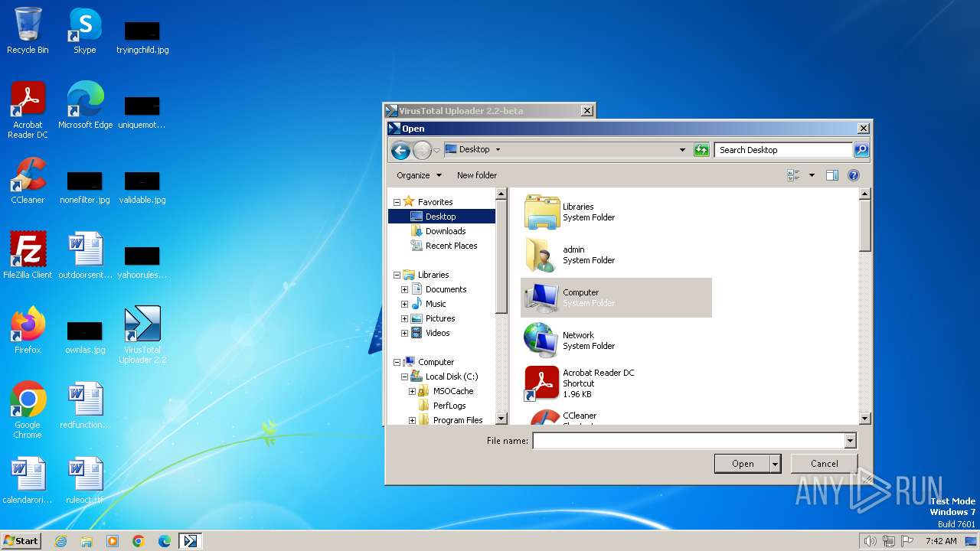The image size is (980, 551).
Task: Open the view options dropdown arrow
Action: tap(812, 175)
